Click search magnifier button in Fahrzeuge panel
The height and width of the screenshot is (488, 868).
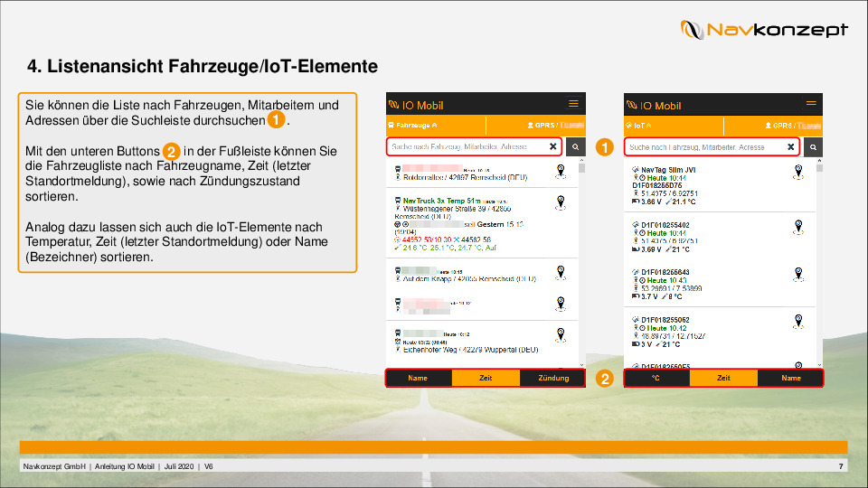pyautogui.click(x=575, y=146)
